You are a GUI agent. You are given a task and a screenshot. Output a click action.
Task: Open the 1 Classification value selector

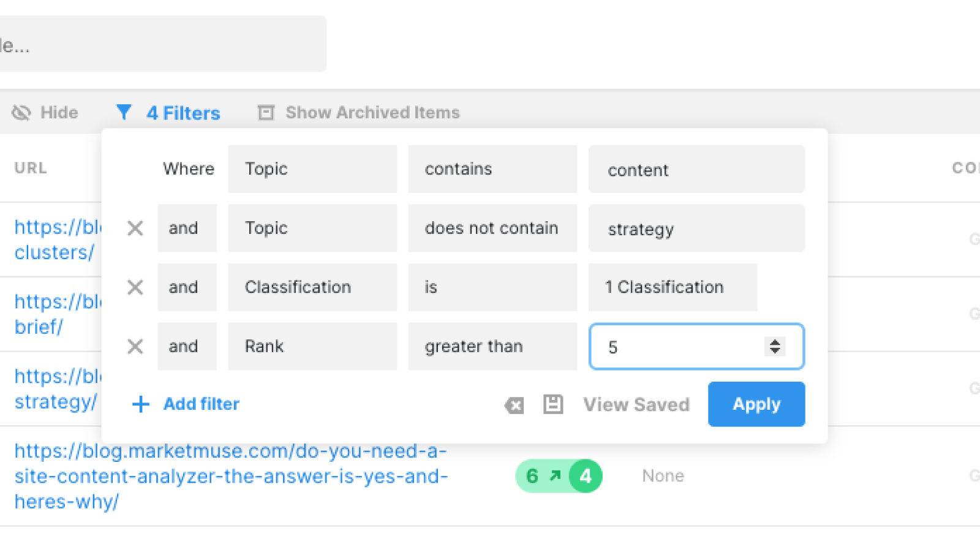tap(673, 287)
